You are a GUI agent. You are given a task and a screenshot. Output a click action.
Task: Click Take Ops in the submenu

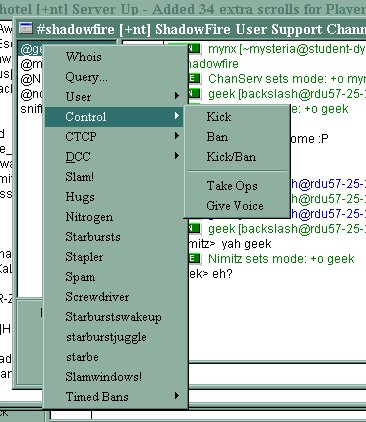(x=237, y=186)
